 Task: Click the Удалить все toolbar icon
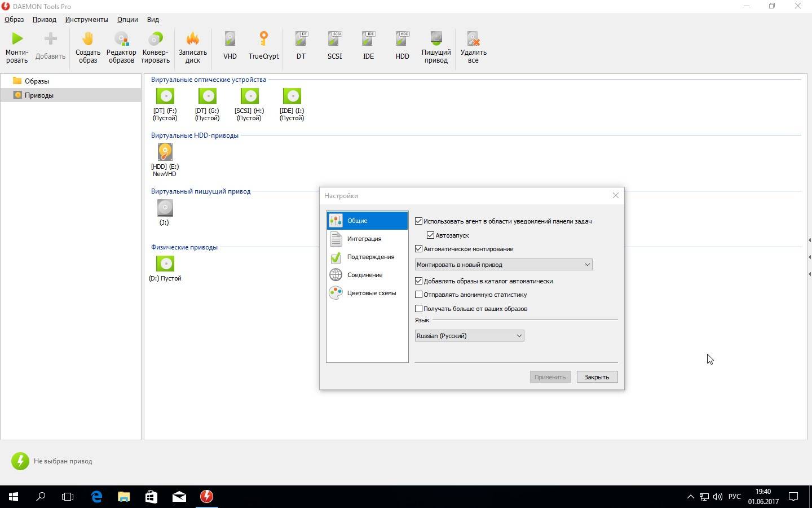point(473,39)
